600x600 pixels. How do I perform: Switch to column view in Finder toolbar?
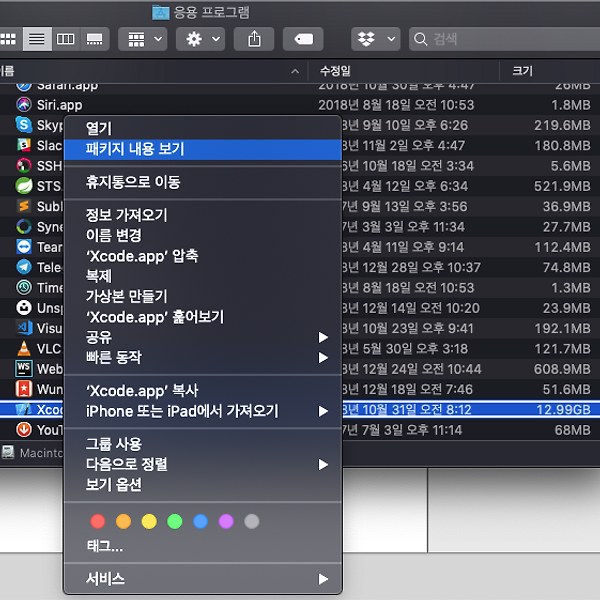point(66,39)
